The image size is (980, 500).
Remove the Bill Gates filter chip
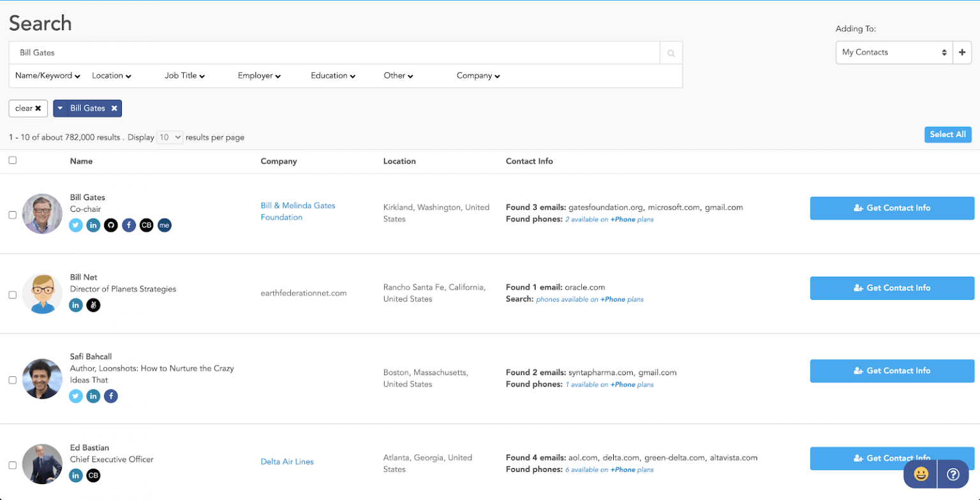point(115,108)
